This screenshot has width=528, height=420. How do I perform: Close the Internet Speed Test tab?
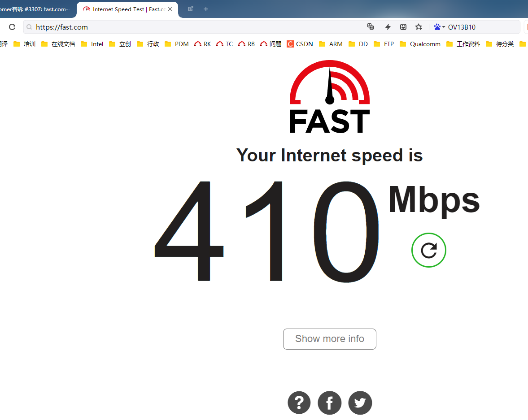(x=170, y=9)
